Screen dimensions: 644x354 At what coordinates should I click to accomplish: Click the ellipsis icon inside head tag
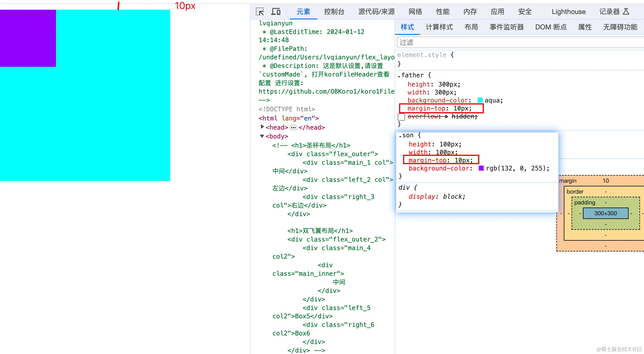293,128
